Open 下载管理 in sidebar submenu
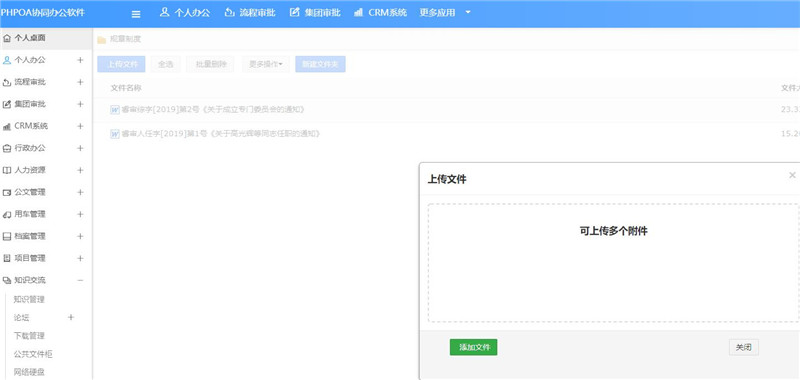Viewport: 800px width, 380px height. point(29,336)
